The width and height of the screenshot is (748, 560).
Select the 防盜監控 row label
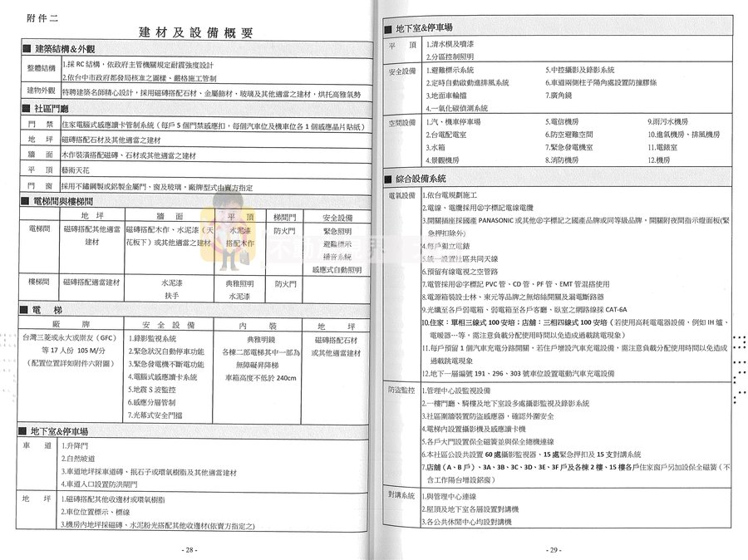(401, 389)
